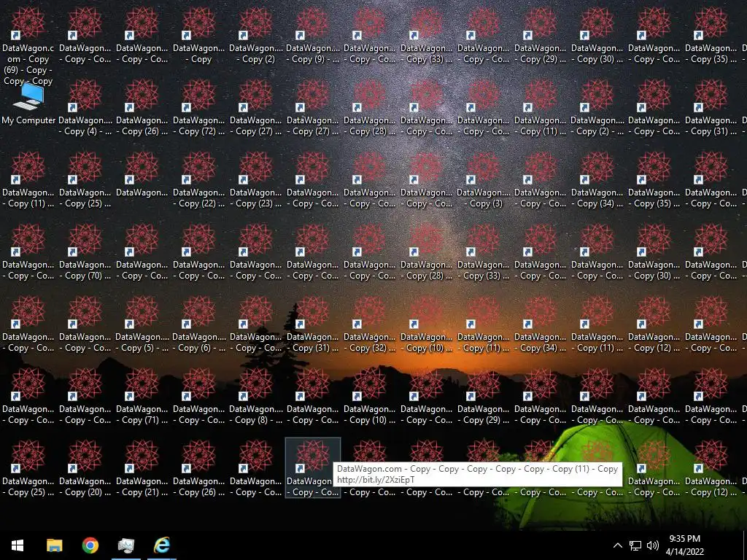
Task: Select the DataWagon Copy (3) shortcut
Action: pos(484,180)
